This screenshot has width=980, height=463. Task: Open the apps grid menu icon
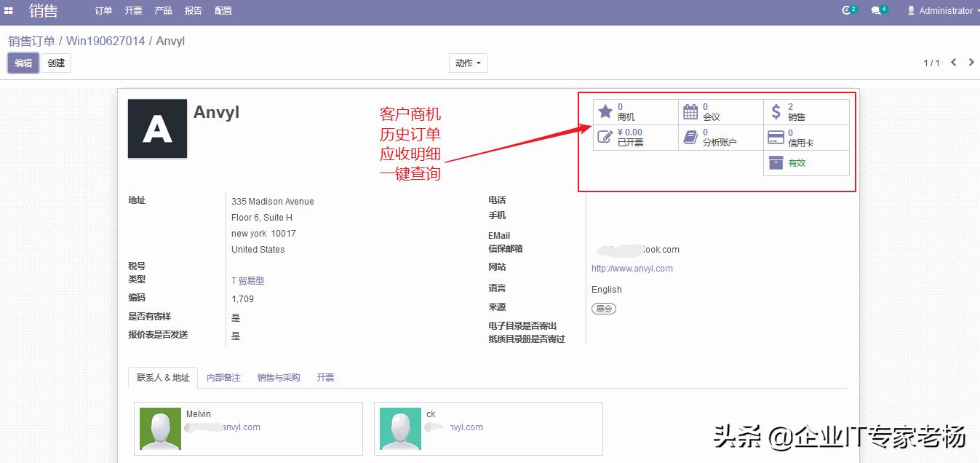click(8, 10)
